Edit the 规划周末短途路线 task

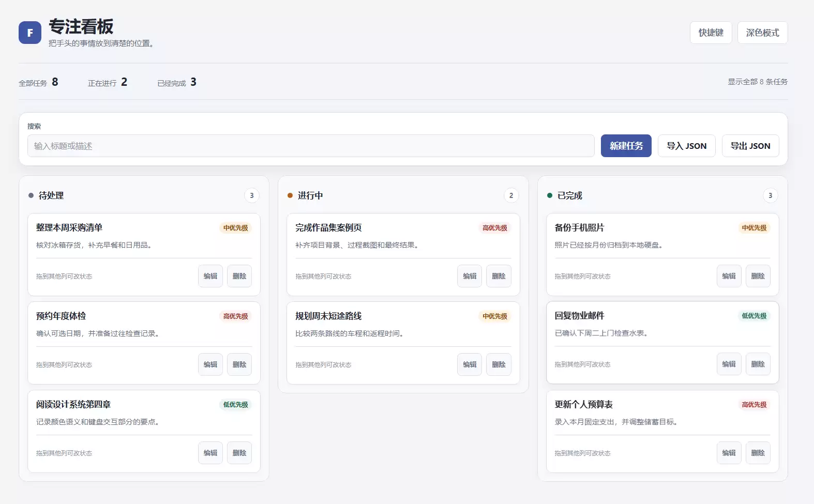[470, 364]
